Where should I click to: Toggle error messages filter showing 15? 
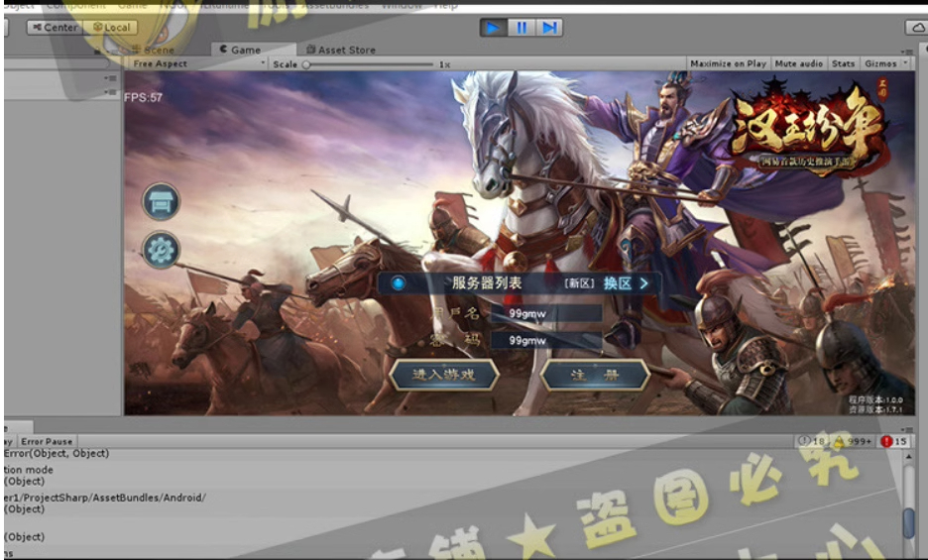(893, 441)
